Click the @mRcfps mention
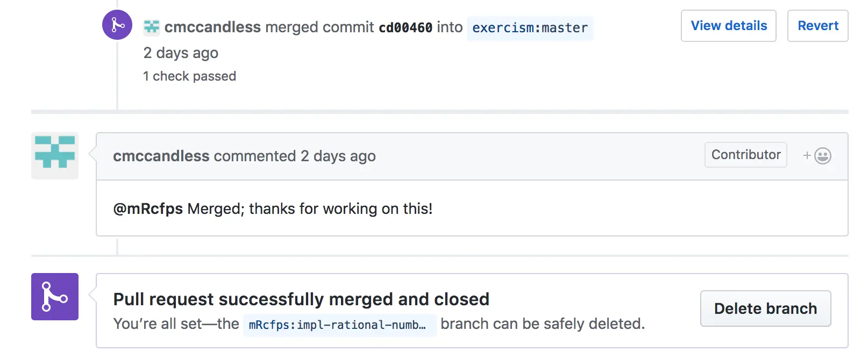The image size is (868, 359). tap(148, 209)
